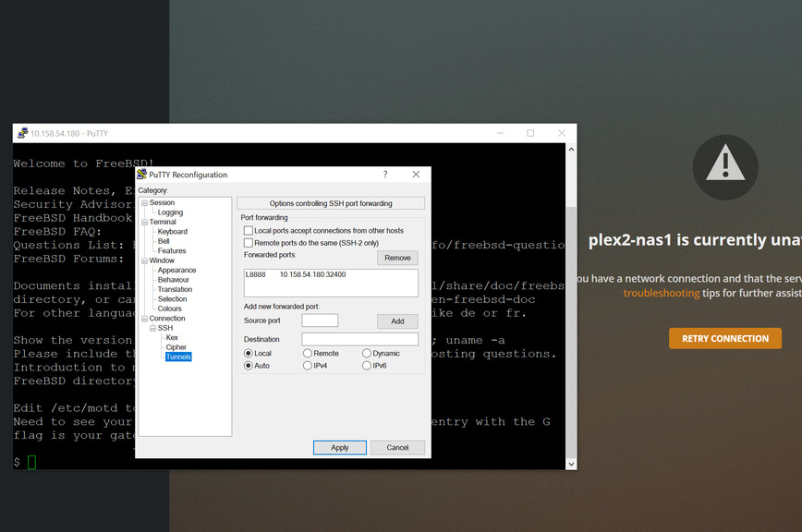Collapse the Window tree node
The width and height of the screenshot is (802, 532).
pos(145,260)
